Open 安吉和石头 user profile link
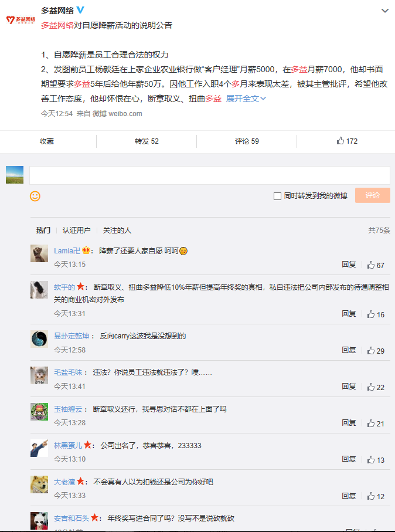This screenshot has width=395, height=532. [71, 518]
